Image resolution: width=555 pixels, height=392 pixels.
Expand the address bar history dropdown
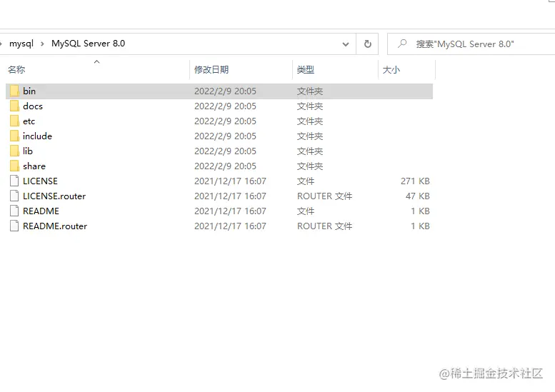pos(346,44)
